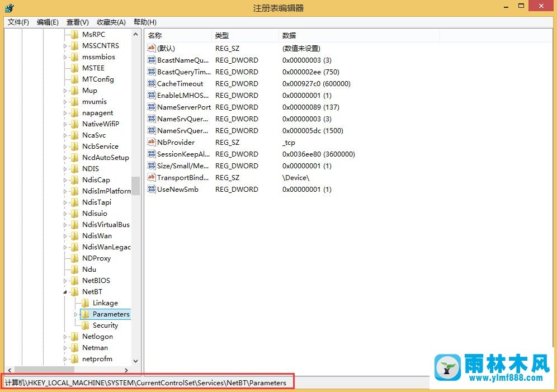Click the UseNewSmb DWORD icon
557x392 pixels.
(151, 190)
